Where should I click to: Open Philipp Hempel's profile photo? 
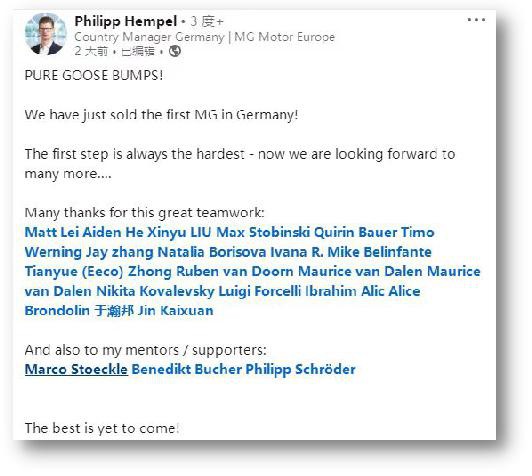[46, 34]
